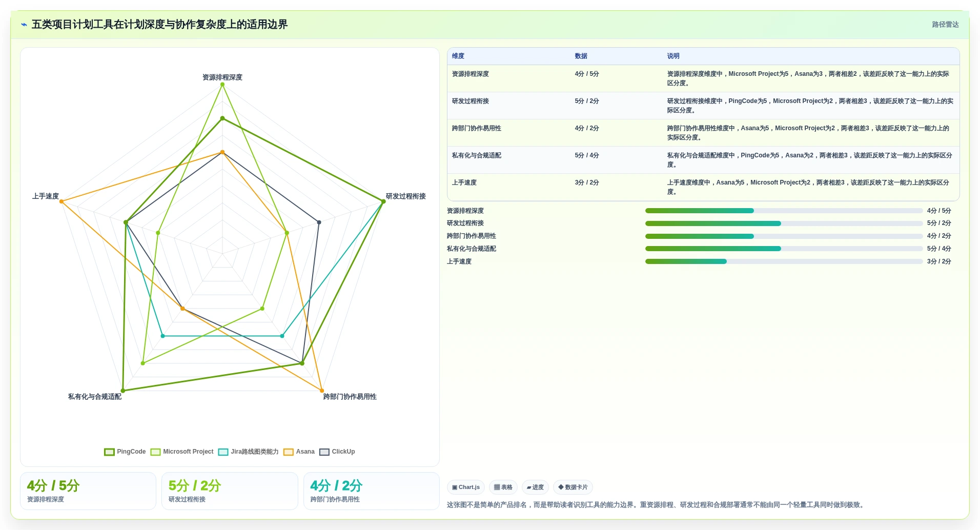Click the 路径雷达 label in the header
Screen dimensions: 980x530
945,25
